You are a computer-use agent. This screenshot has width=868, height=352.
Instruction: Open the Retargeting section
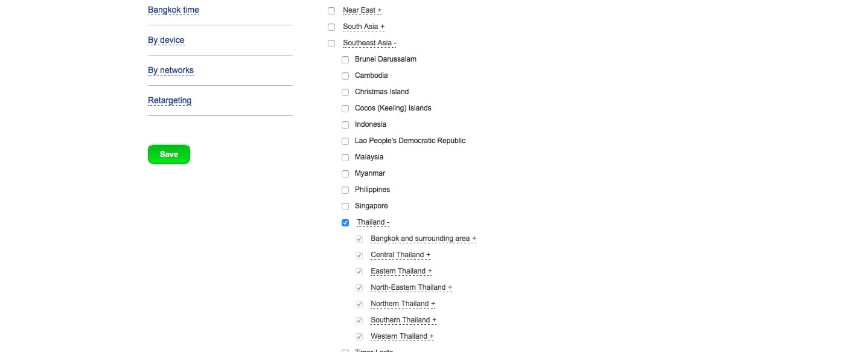170,100
